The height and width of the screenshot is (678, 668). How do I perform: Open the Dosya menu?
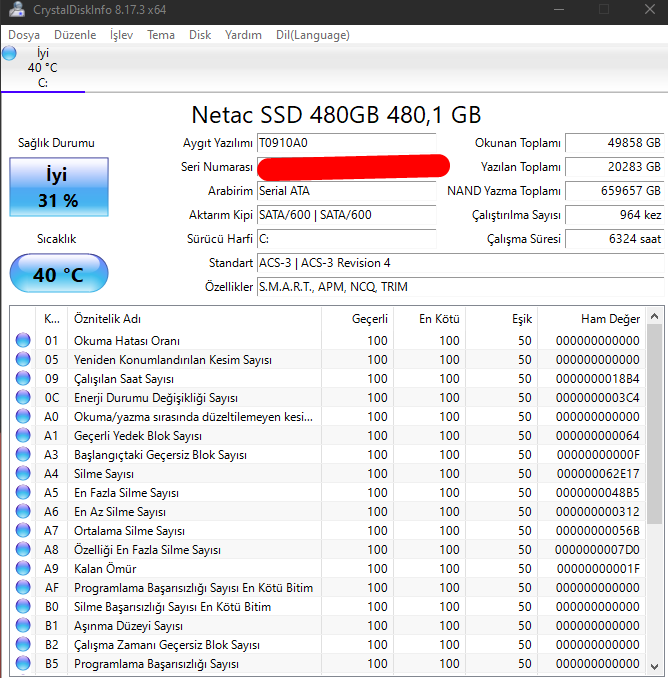[x=24, y=35]
